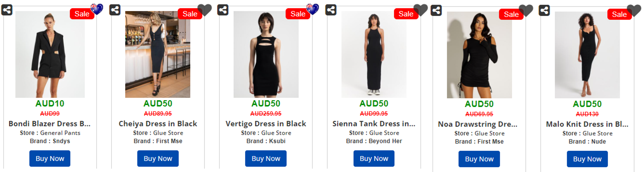Heart the Noa Drawstring Dress
Viewport: 644px width, 172px height.
(x=526, y=10)
